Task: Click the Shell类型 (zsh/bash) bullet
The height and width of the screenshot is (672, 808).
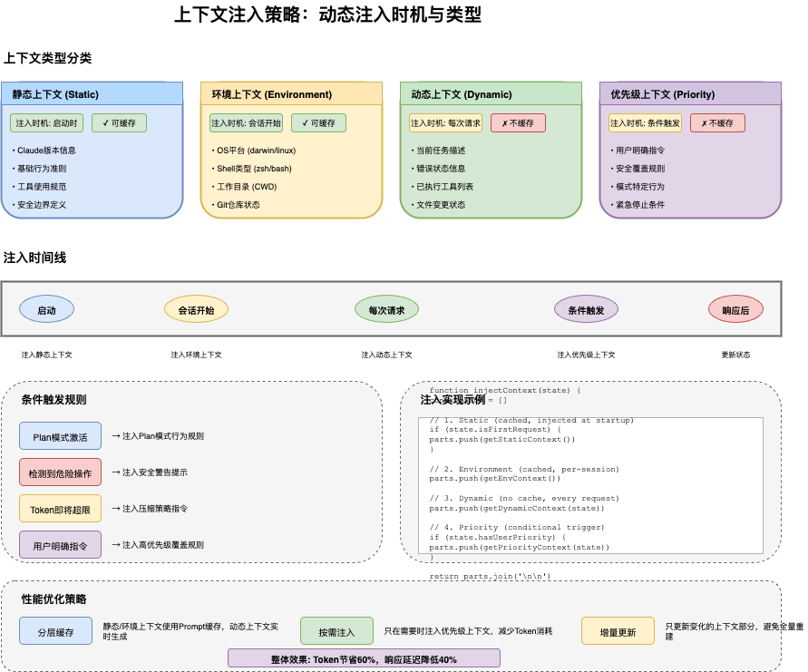Action: [252, 169]
